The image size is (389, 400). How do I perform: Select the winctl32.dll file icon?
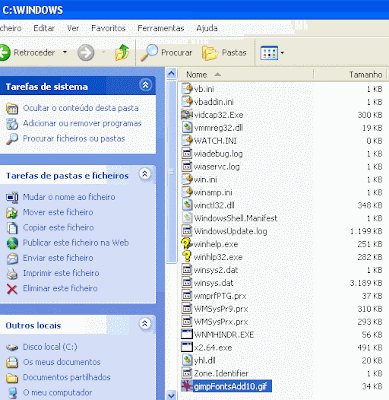tap(187, 205)
